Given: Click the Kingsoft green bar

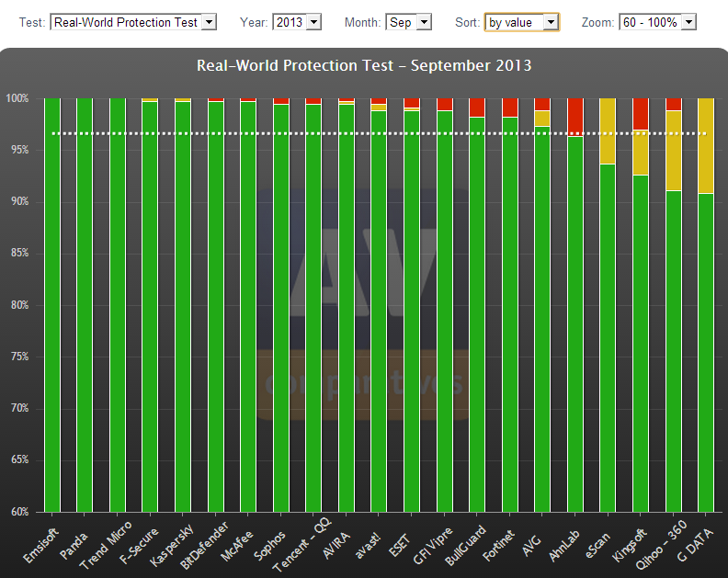Looking at the screenshot, I should coord(641,344).
